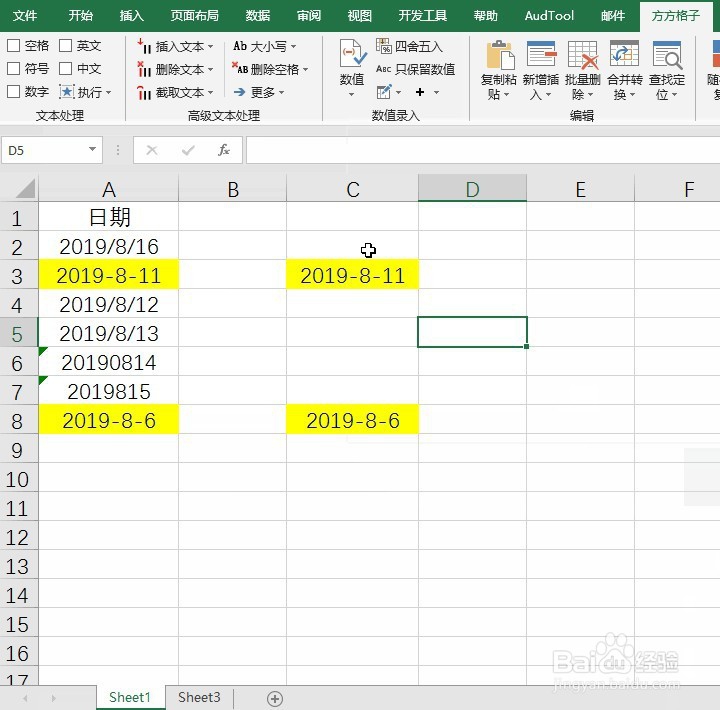Select column E header
This screenshot has height=710, width=720.
click(580, 189)
